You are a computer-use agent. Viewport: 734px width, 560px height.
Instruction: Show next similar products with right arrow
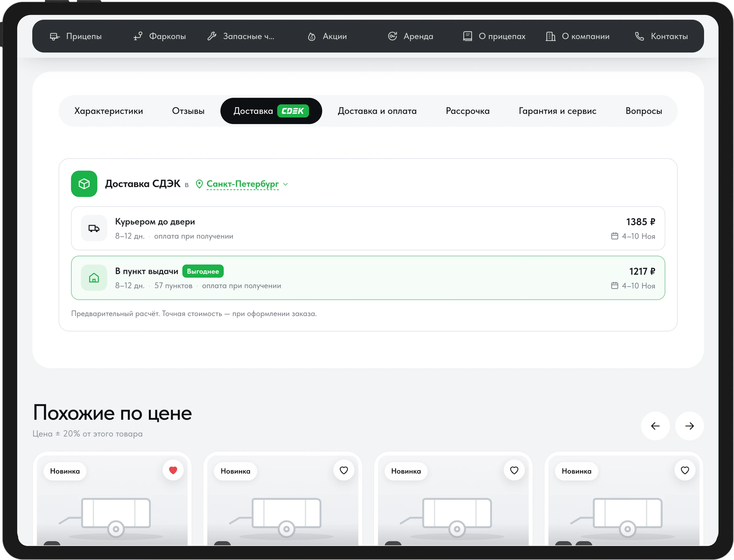point(690,426)
